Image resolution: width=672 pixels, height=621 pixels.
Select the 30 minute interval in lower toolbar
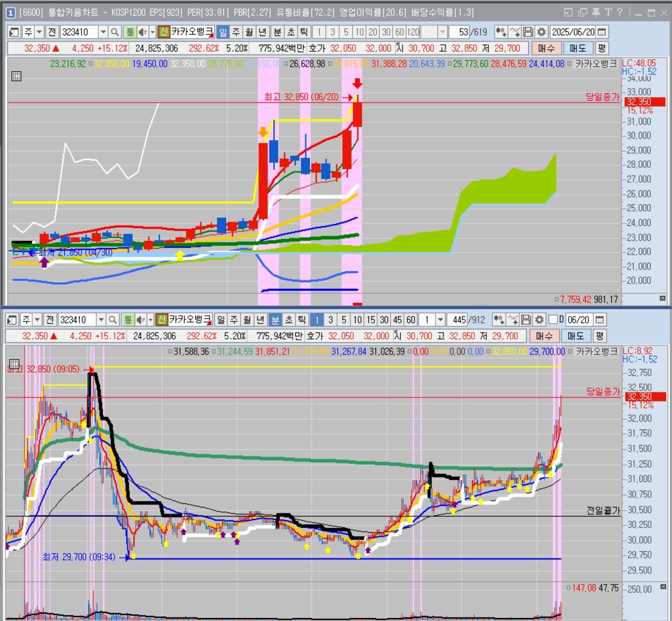pos(384,320)
